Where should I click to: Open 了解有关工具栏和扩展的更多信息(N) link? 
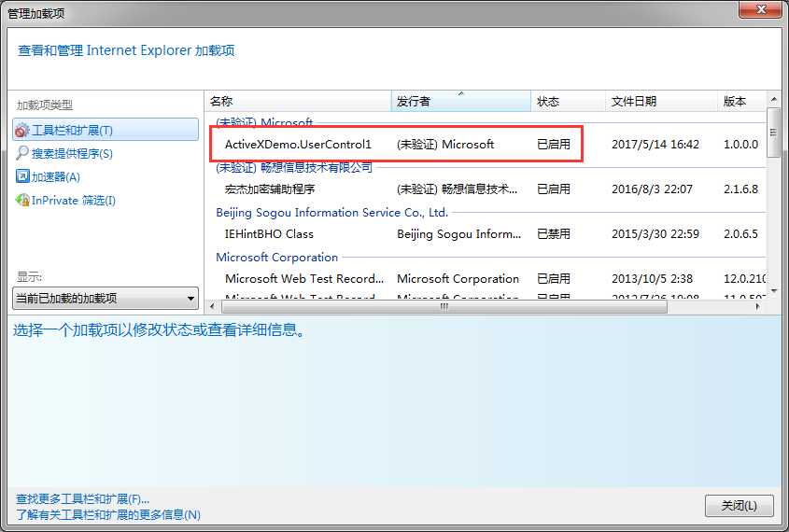(108, 514)
